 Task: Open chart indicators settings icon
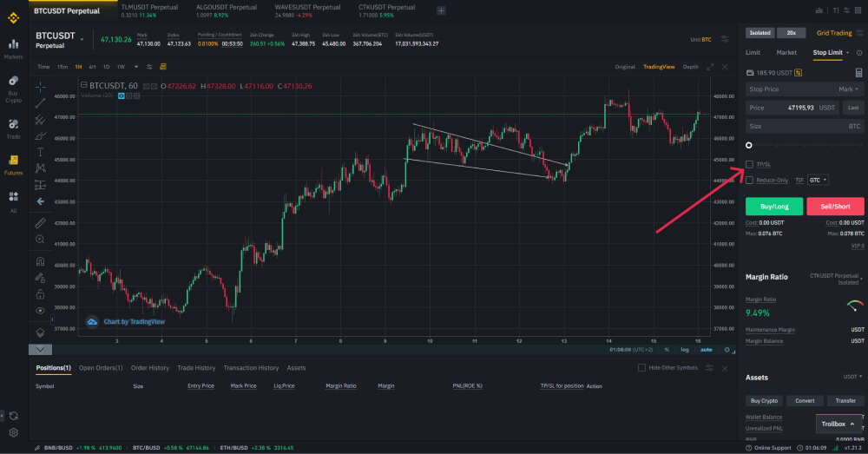coord(149,67)
